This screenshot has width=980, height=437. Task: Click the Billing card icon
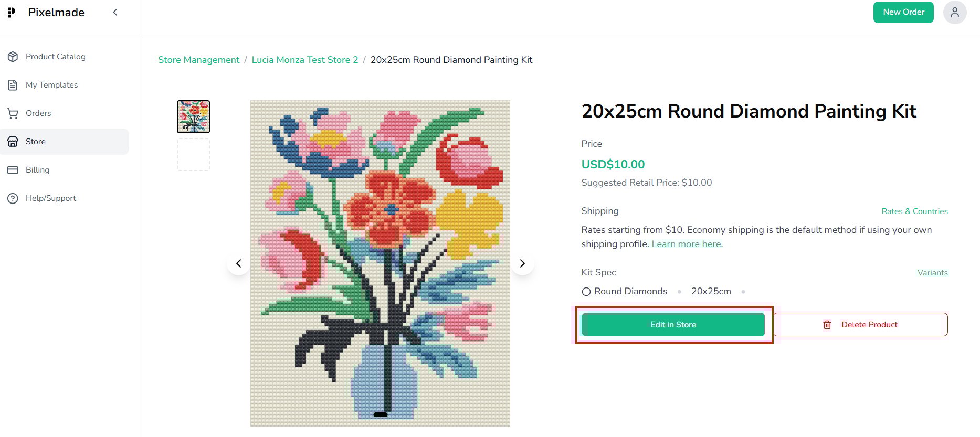coord(13,170)
